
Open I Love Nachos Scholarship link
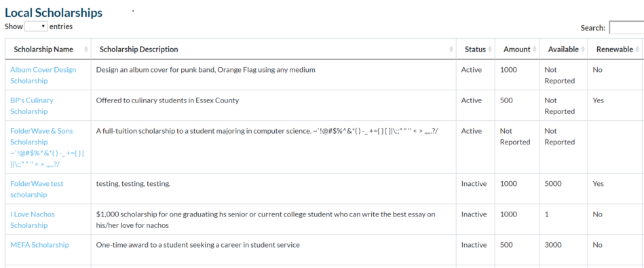33,220
